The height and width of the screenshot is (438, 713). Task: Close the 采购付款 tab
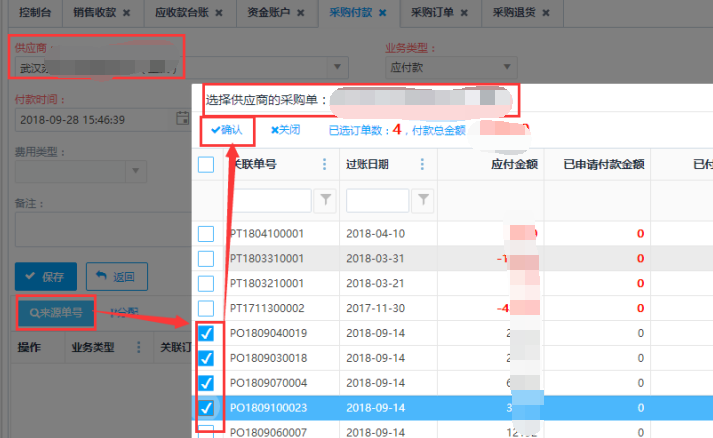click(x=382, y=14)
